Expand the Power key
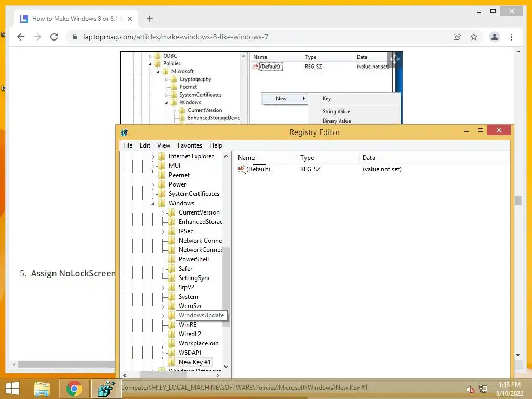The height and width of the screenshot is (399, 532). tap(153, 185)
